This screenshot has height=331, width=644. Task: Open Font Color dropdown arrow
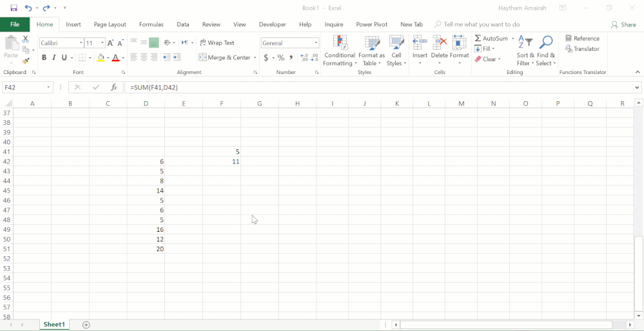pyautogui.click(x=122, y=58)
